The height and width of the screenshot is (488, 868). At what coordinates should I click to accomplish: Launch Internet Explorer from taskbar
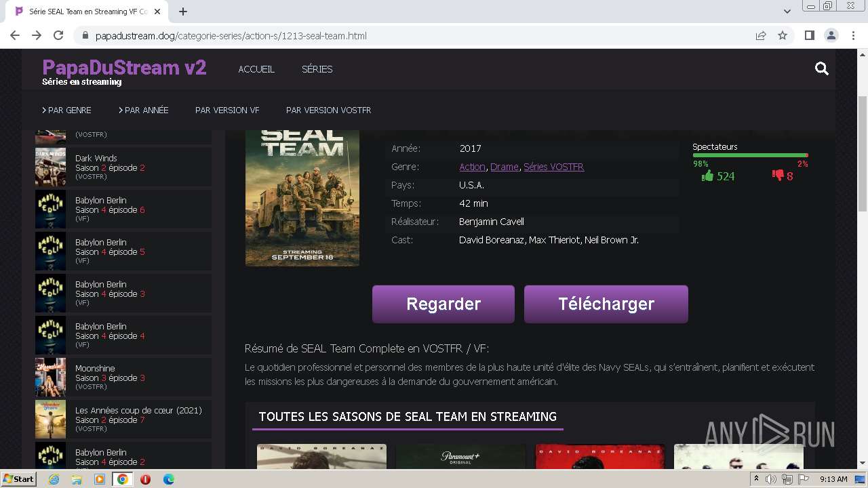coord(54,479)
